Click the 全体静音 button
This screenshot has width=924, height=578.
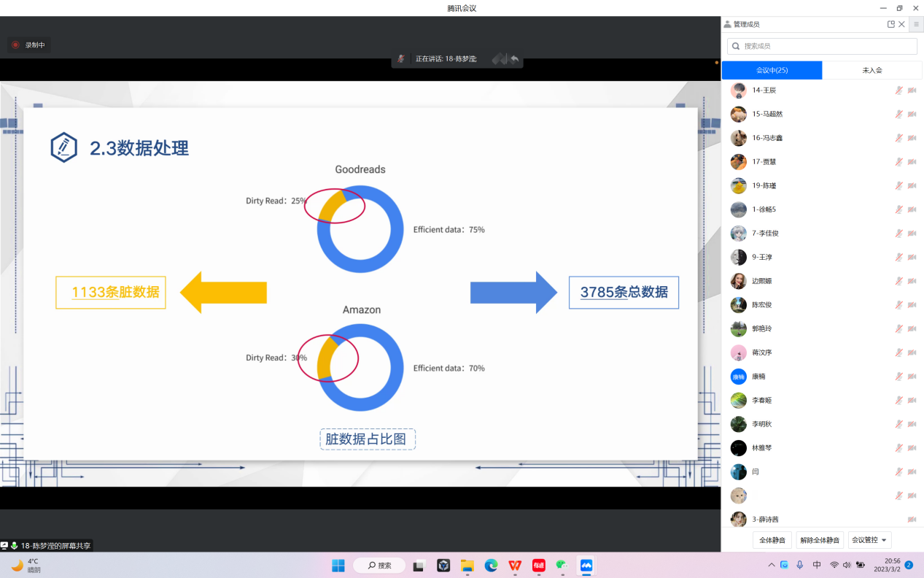point(772,540)
